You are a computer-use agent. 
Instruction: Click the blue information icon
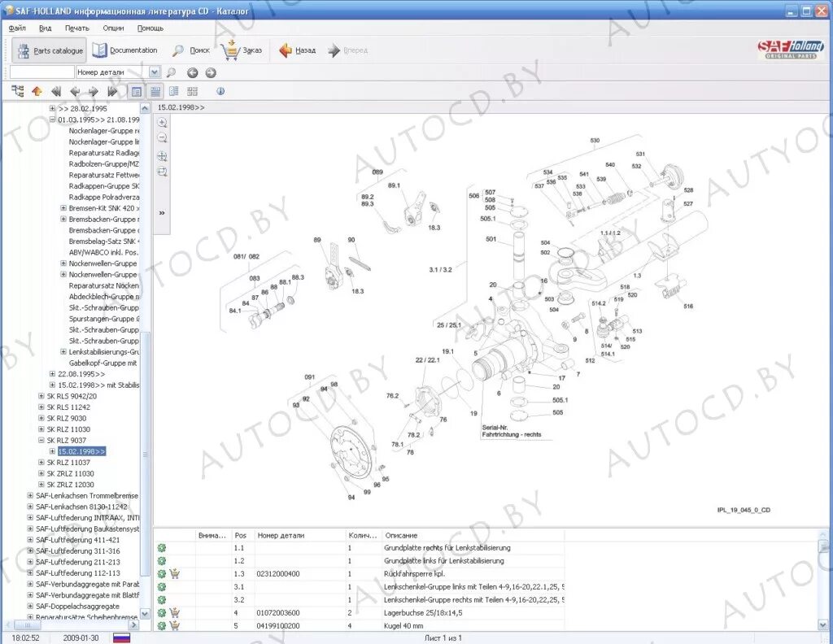tap(220, 91)
